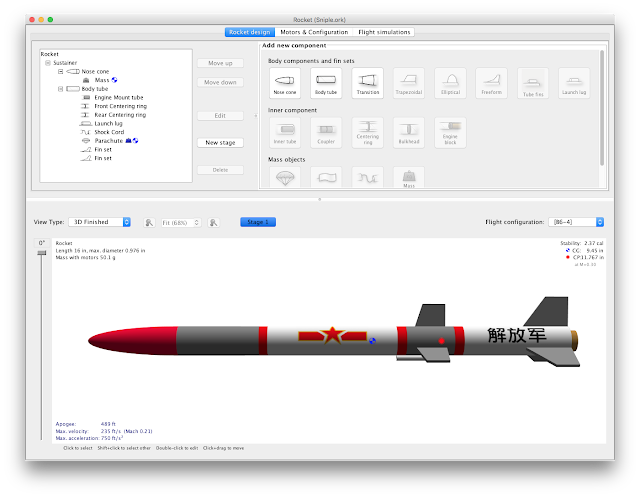Open the View Type dropdown
This screenshot has height=497, width=640.
[99, 222]
